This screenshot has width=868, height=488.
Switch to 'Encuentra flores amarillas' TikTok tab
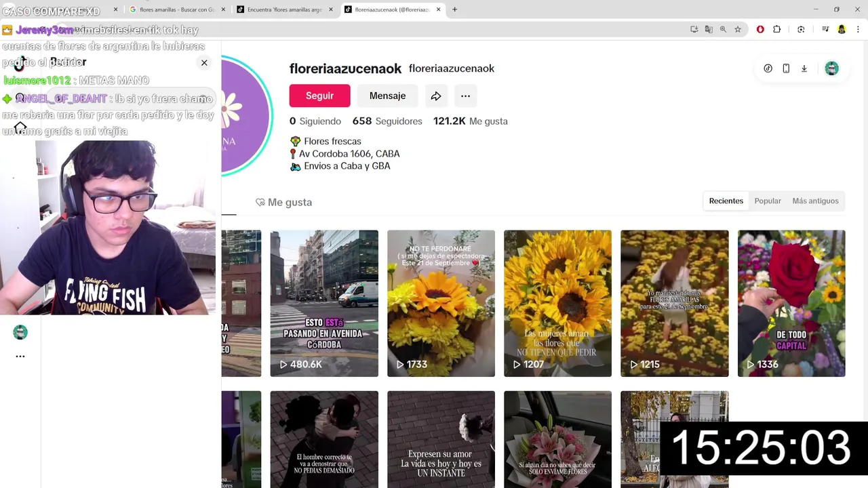click(283, 9)
